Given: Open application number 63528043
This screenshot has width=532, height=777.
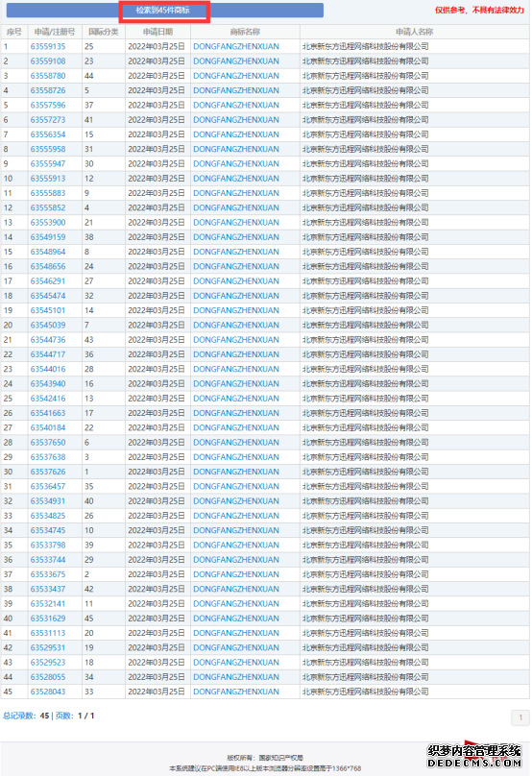Looking at the screenshot, I should (x=48, y=692).
